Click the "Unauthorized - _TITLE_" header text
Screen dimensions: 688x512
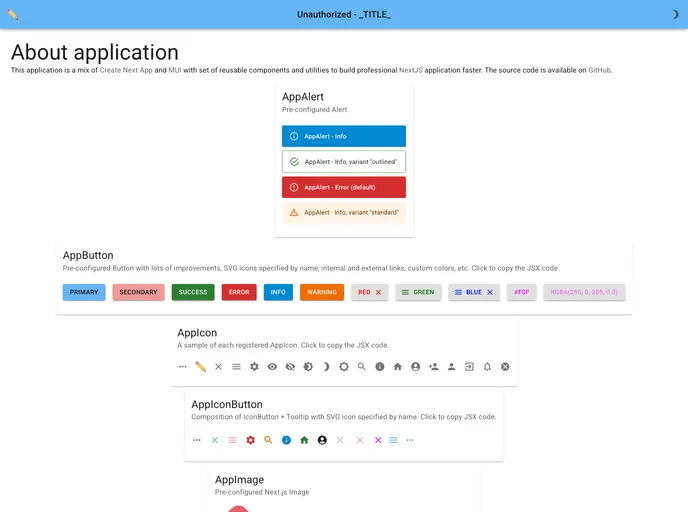[x=344, y=14]
